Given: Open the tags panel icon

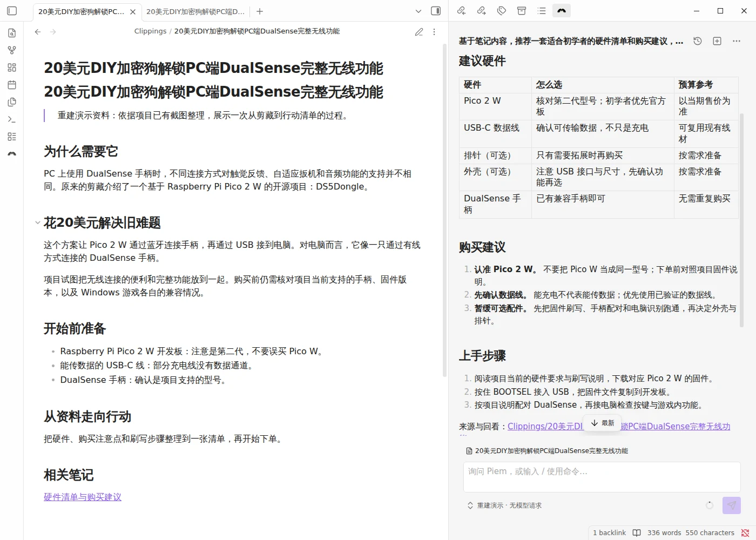Looking at the screenshot, I should [x=502, y=11].
